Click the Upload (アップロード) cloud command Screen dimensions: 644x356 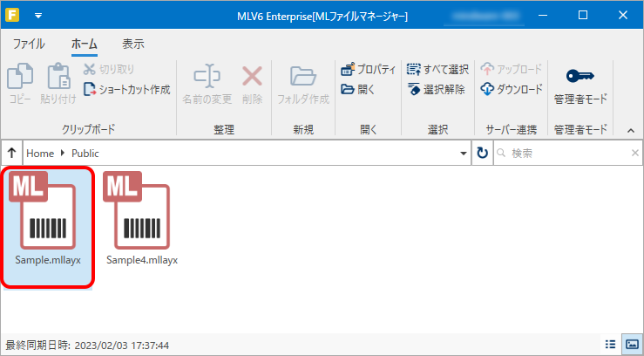pos(512,70)
